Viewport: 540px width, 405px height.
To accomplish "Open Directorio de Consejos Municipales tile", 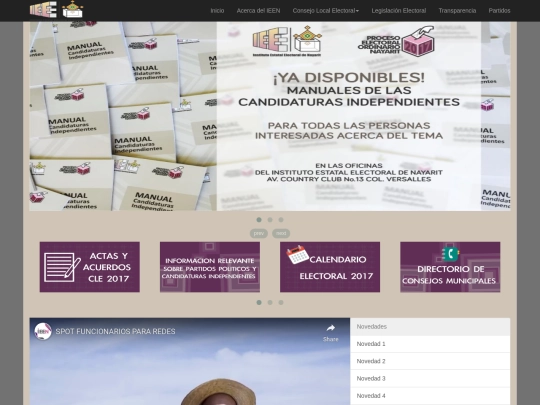I will point(450,267).
